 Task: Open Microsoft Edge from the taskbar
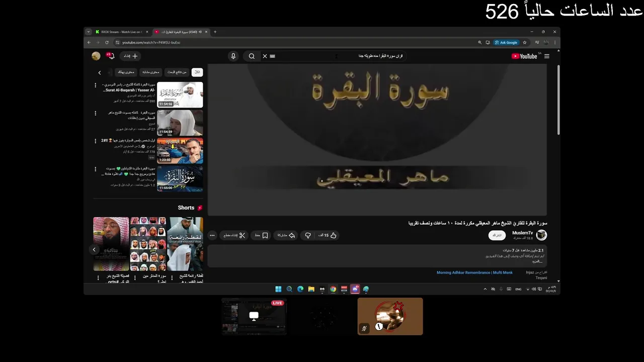(300, 289)
